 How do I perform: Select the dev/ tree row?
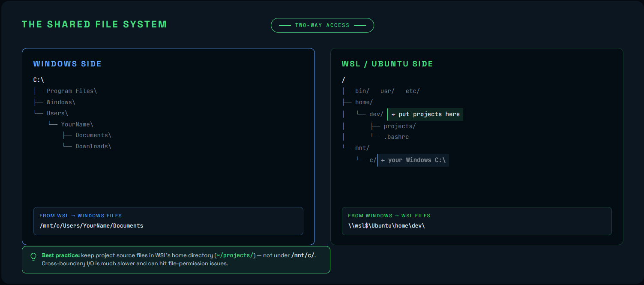370,114
